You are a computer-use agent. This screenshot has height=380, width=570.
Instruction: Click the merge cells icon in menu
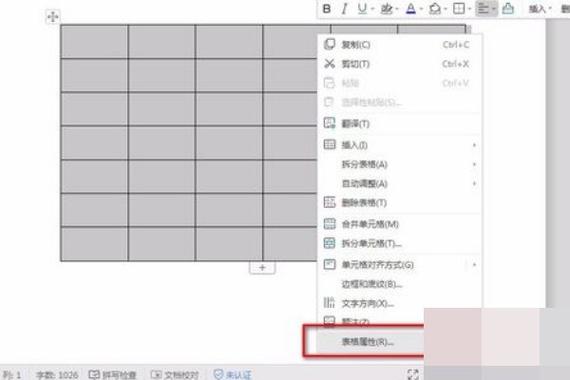tap(329, 224)
